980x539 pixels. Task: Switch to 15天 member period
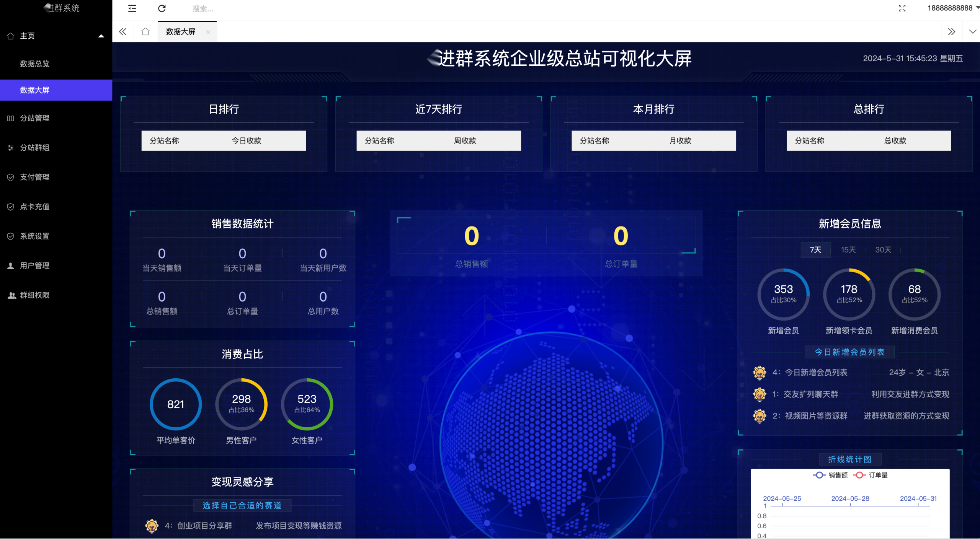848,250
